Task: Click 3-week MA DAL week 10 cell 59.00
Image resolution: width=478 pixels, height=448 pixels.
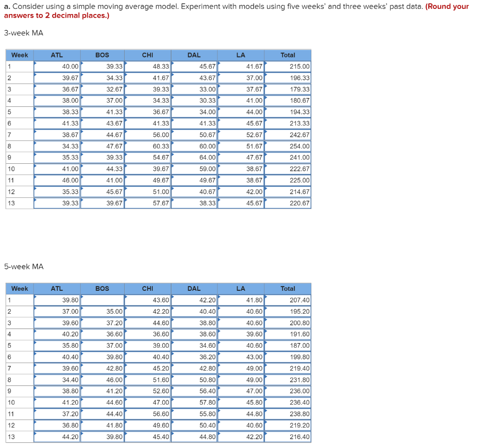Action: point(195,169)
